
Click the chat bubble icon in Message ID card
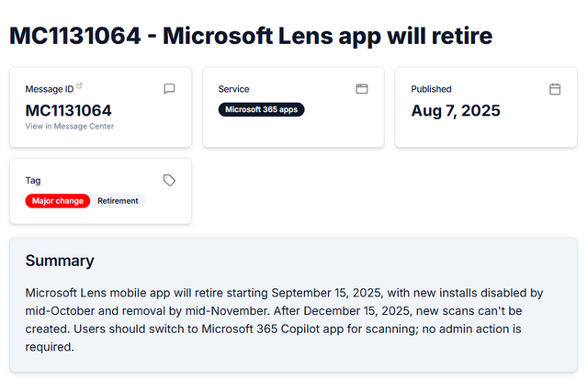coord(169,89)
